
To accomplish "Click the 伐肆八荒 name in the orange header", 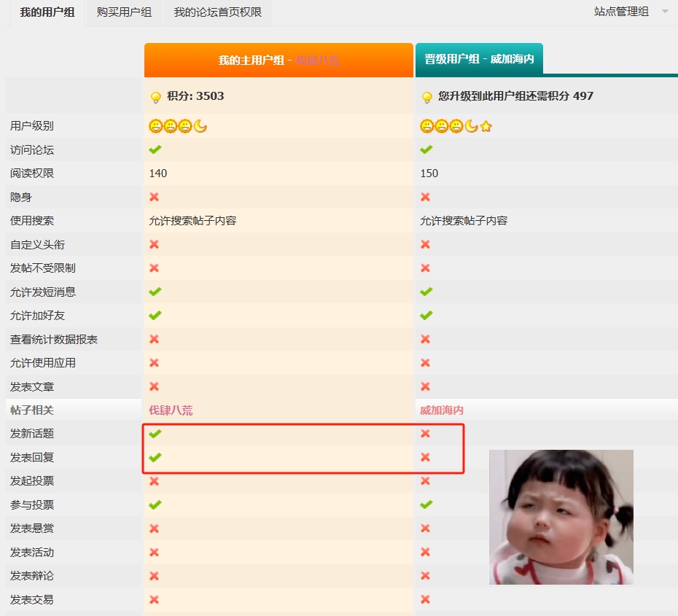I will (317, 61).
